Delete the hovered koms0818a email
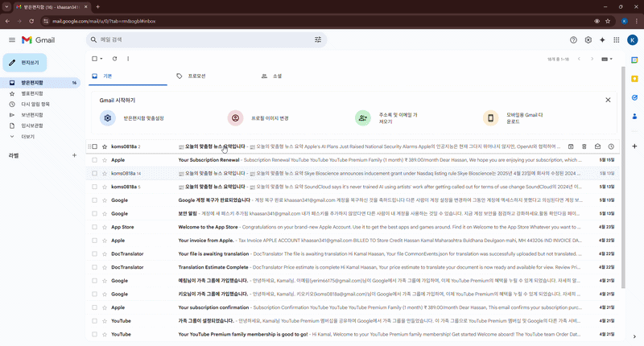Image resolution: width=644 pixels, height=346 pixels. [x=584, y=146]
